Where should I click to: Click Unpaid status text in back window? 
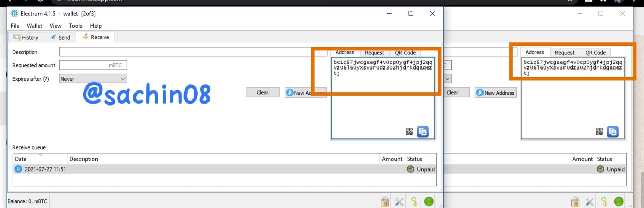[616, 170]
